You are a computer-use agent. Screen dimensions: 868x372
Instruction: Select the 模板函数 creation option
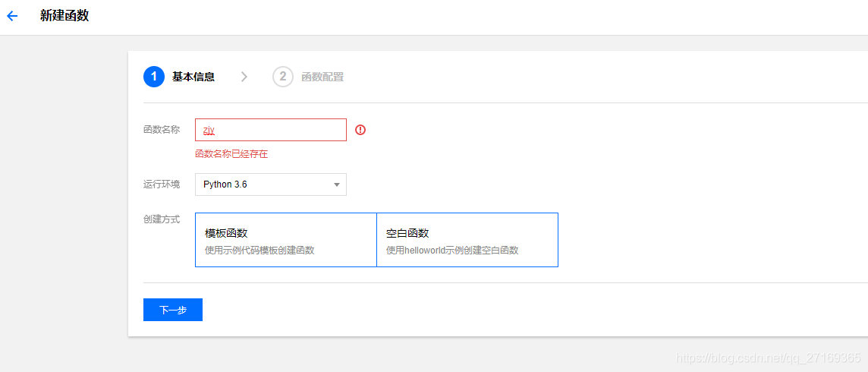point(285,240)
